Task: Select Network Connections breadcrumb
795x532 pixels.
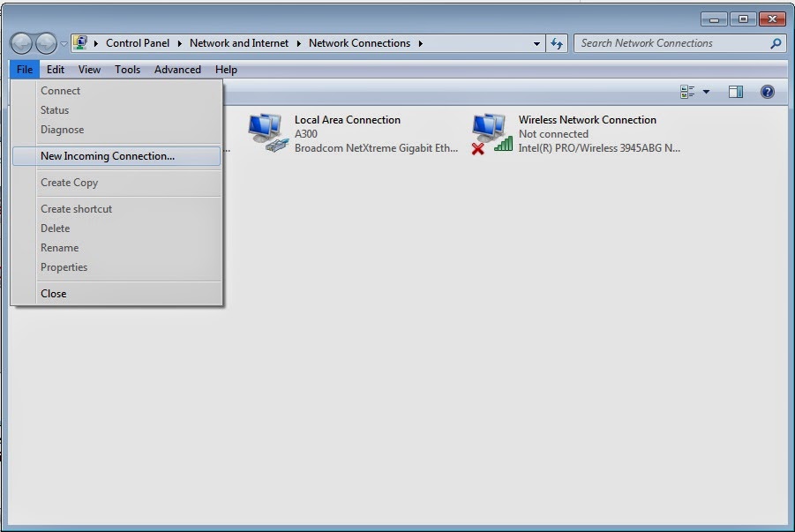Action: 359,43
